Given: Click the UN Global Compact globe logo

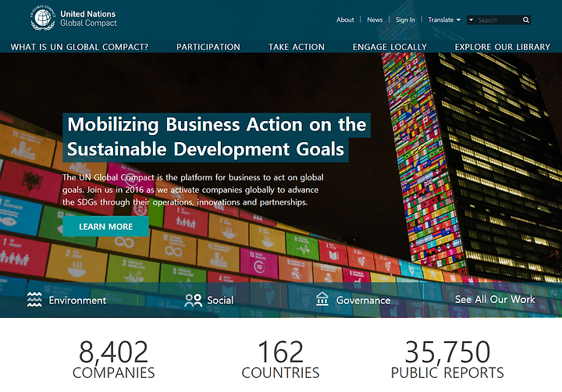Looking at the screenshot, I should point(43,18).
